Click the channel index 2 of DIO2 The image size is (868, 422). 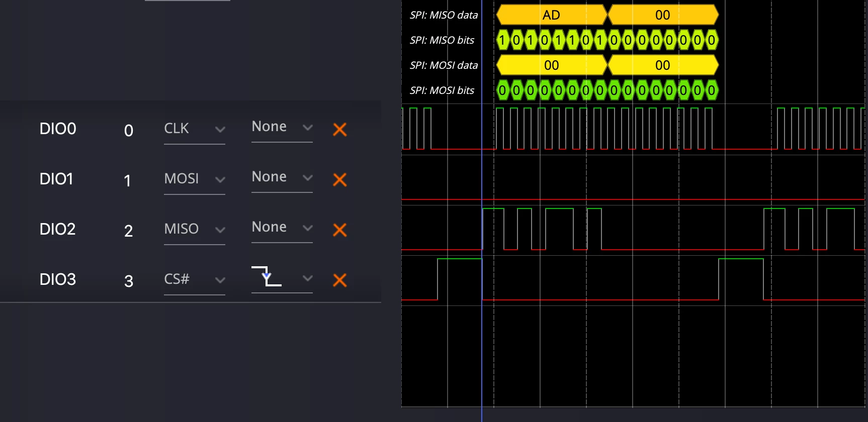click(129, 231)
